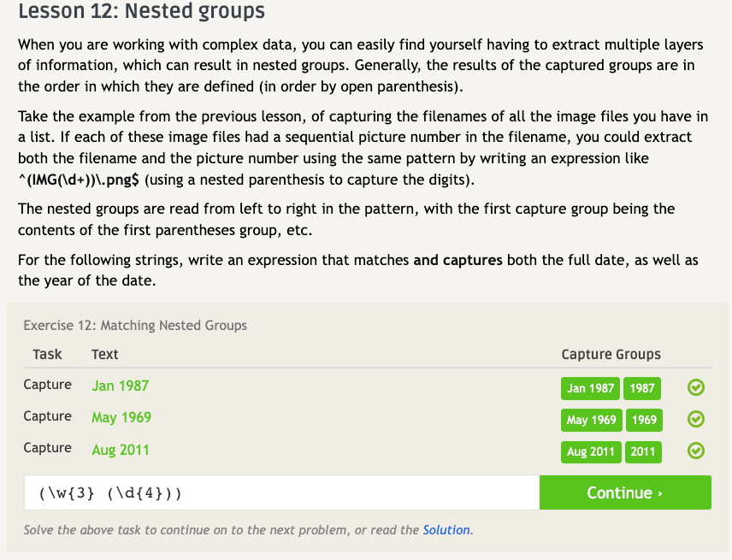The image size is (732, 560).
Task: Select the 'Aug 2011' text entry
Action: [121, 449]
